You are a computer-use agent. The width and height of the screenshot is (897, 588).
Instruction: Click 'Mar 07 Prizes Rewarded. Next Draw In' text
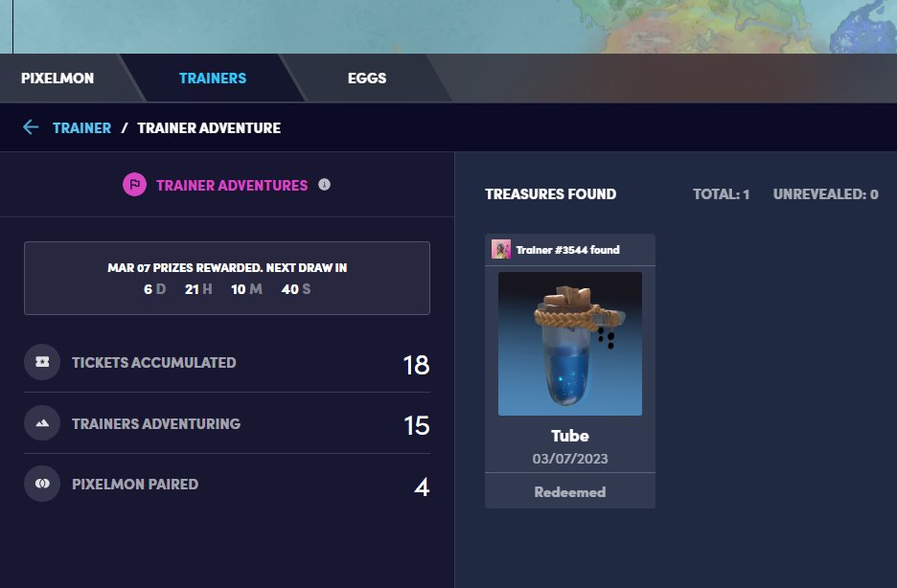[227, 267]
